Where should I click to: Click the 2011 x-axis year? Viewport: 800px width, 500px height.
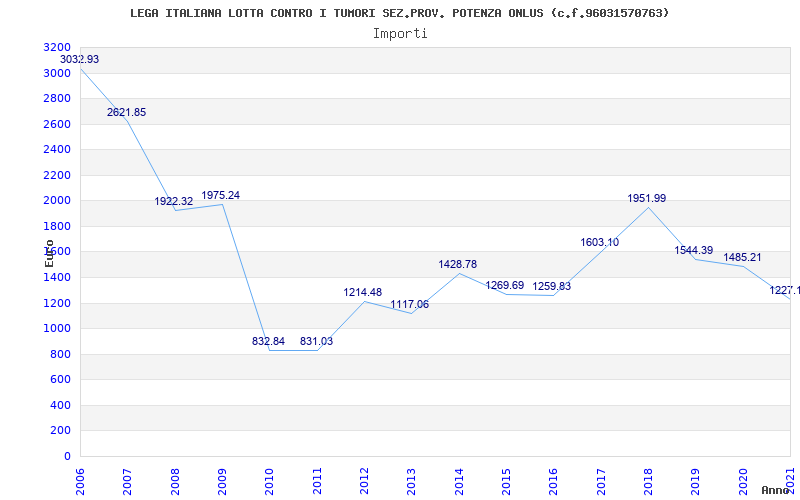click(317, 482)
